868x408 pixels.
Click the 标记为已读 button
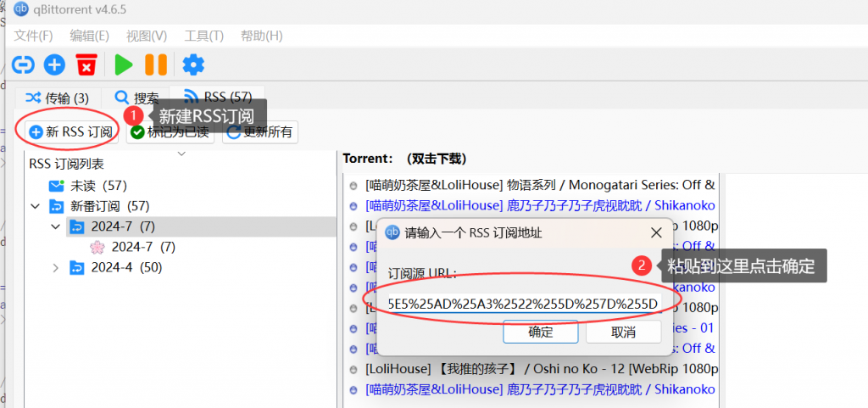tap(170, 131)
